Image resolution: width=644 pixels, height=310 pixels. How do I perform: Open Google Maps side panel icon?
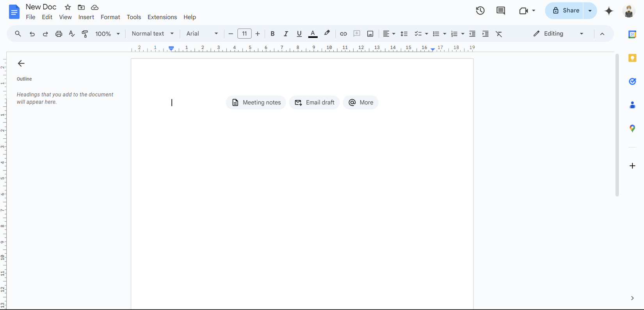tap(632, 128)
